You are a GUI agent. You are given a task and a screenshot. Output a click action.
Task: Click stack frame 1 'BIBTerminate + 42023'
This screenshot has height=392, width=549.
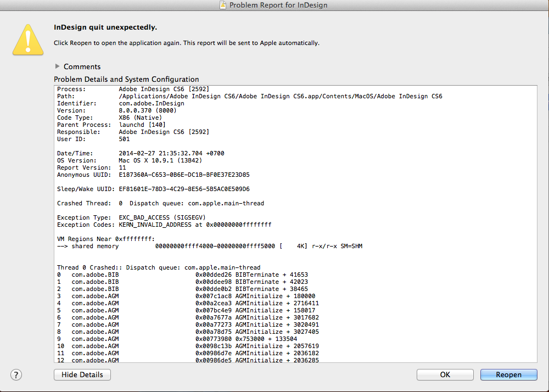pyautogui.click(x=182, y=282)
